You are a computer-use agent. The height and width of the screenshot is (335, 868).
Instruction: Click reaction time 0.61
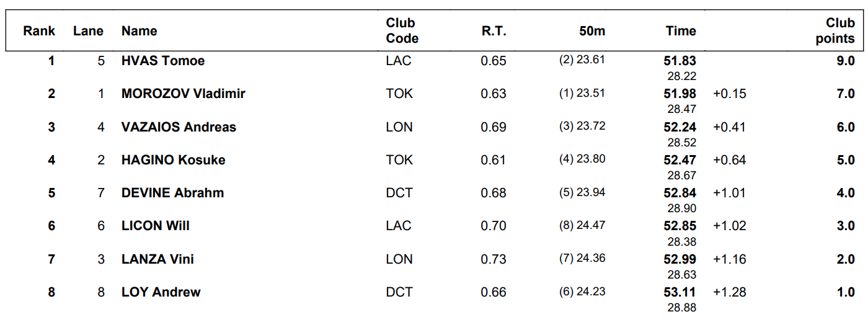tap(494, 160)
